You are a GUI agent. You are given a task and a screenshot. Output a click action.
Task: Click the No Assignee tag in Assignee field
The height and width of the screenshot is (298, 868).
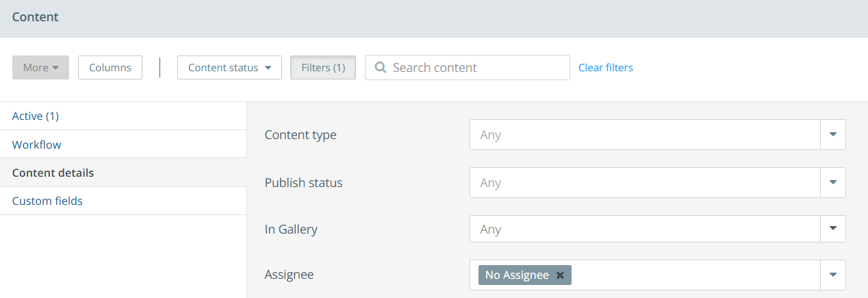point(517,275)
